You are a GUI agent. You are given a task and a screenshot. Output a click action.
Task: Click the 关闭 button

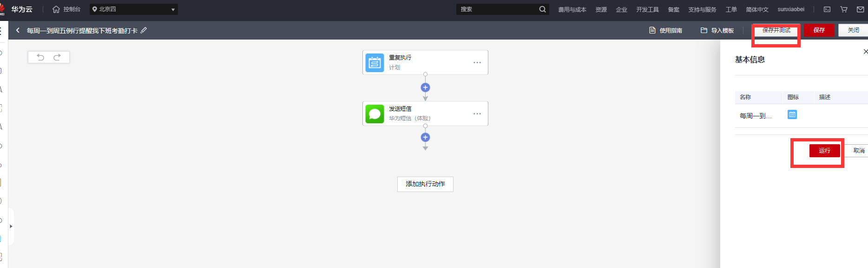[853, 30]
